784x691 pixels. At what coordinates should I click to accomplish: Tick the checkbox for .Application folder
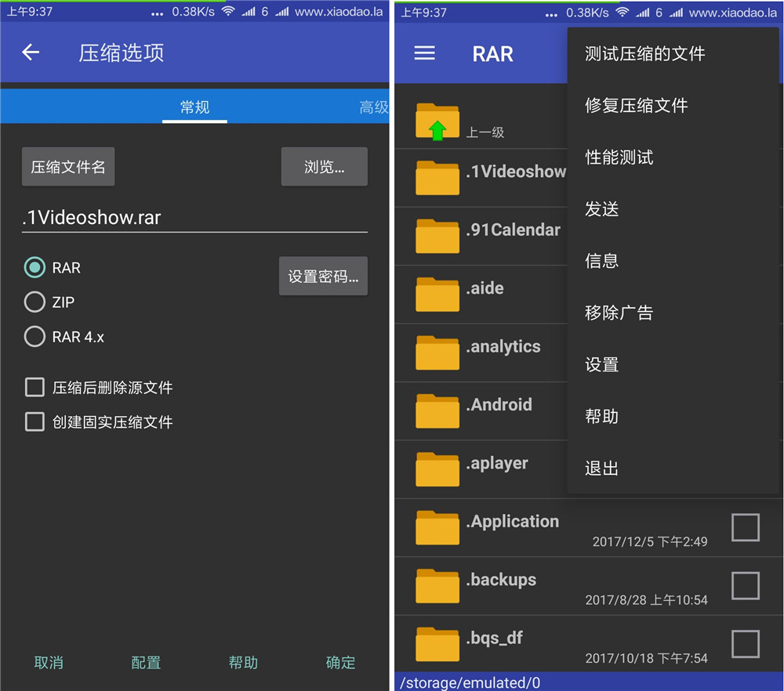746,527
